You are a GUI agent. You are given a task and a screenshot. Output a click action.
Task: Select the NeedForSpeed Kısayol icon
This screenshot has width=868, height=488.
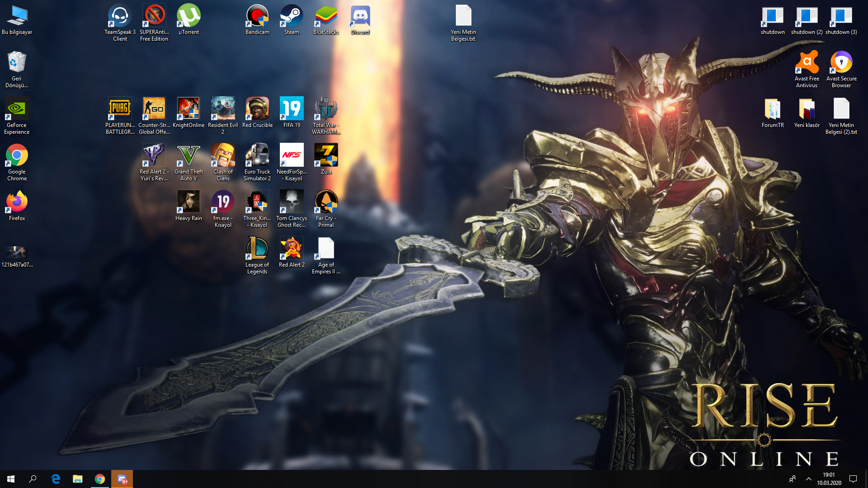tap(292, 162)
